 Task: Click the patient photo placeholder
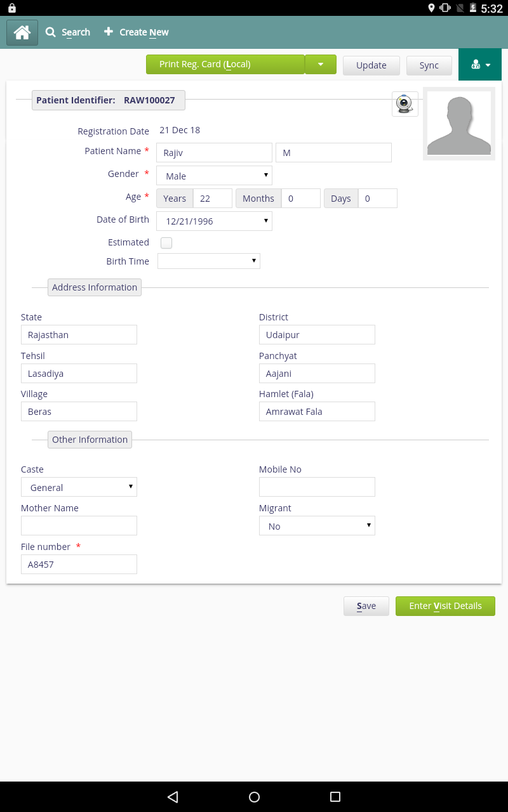(x=459, y=123)
